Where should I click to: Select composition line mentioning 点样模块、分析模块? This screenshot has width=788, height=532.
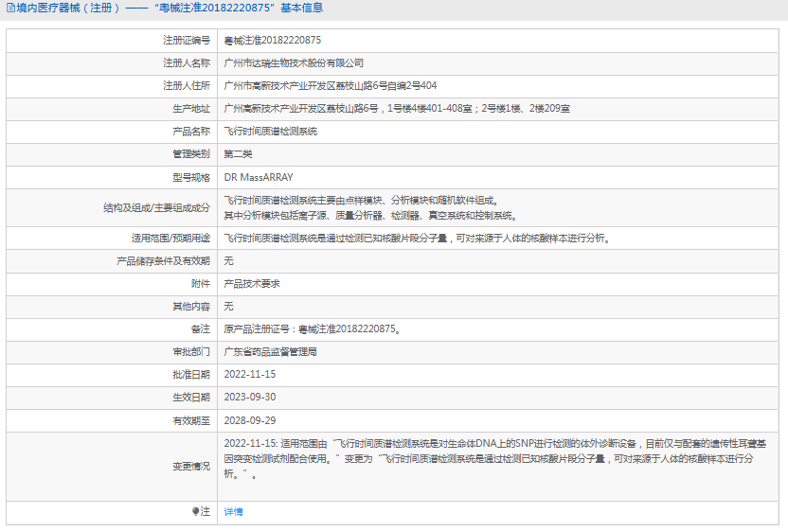point(362,201)
